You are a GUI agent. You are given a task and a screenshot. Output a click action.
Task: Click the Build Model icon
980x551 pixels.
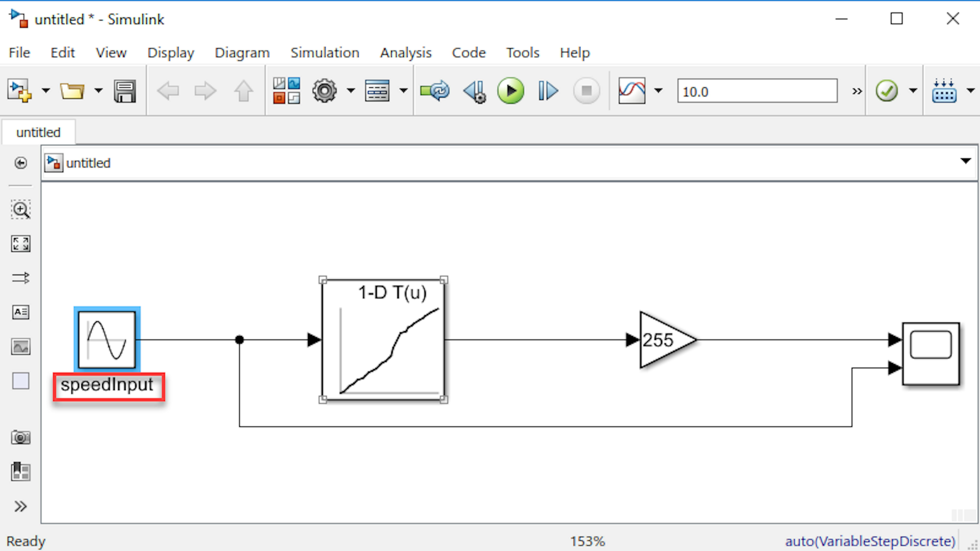944,91
